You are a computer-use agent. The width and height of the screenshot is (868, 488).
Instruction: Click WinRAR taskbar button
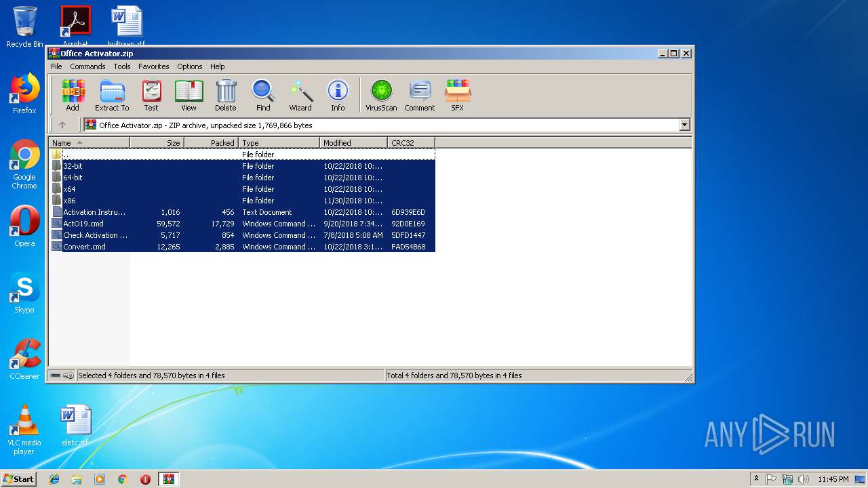click(168, 479)
